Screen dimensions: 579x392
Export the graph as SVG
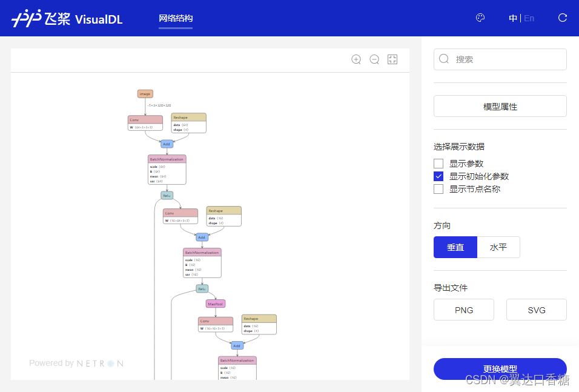[536, 310]
